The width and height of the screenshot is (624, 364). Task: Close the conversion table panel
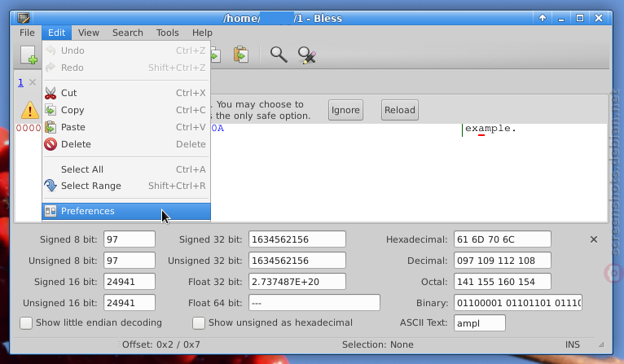(x=594, y=239)
